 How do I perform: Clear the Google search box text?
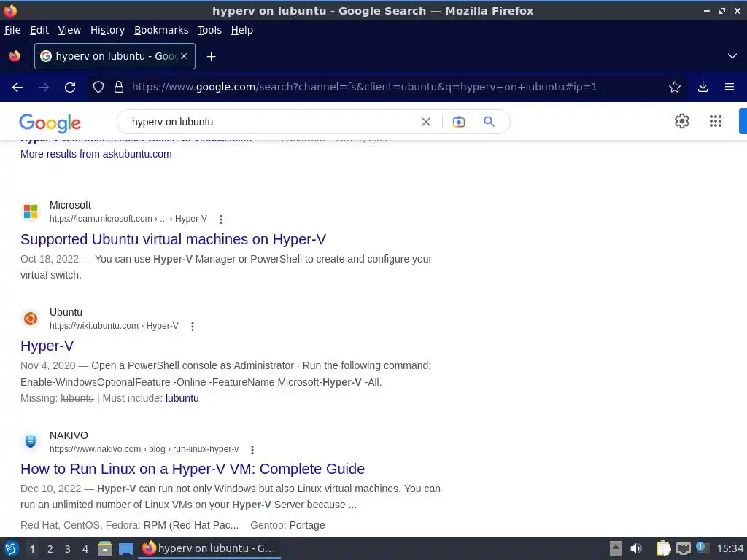(x=426, y=122)
